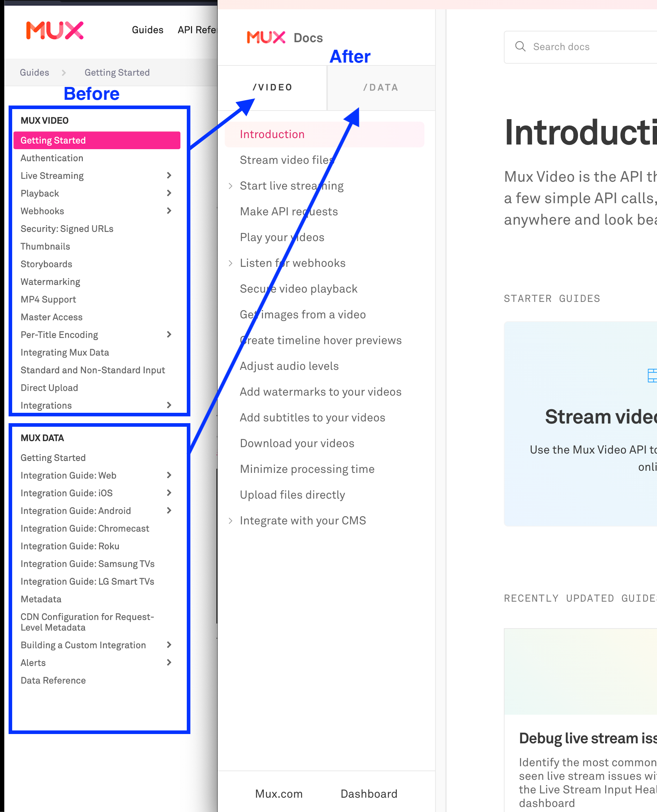Image resolution: width=657 pixels, height=812 pixels.
Task: Open Add subtitles to your videos
Action: (313, 417)
